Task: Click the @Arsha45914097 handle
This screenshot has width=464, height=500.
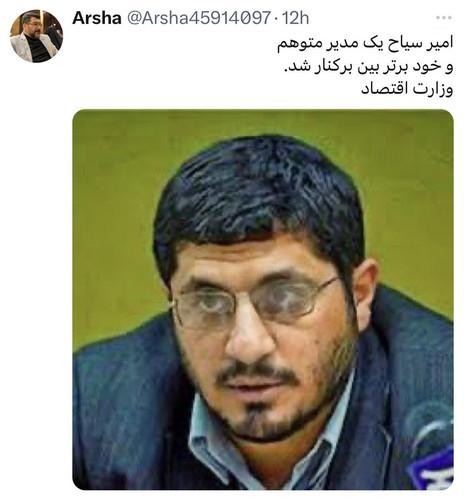Action: [x=199, y=18]
